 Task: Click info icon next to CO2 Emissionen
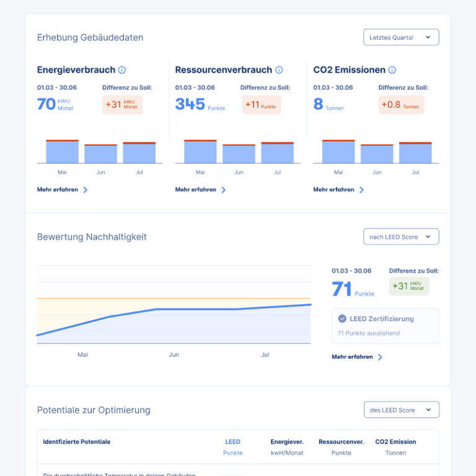click(x=392, y=70)
